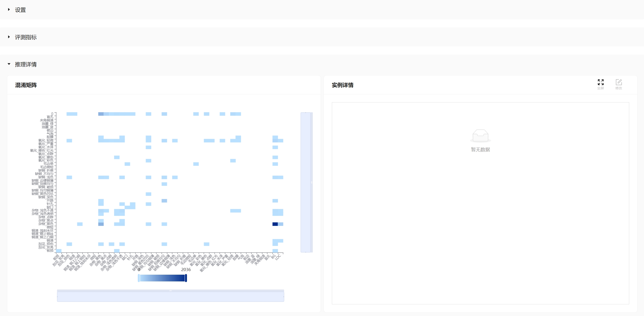
Task: Click the blue gradient color legend bar
Action: pos(162,278)
